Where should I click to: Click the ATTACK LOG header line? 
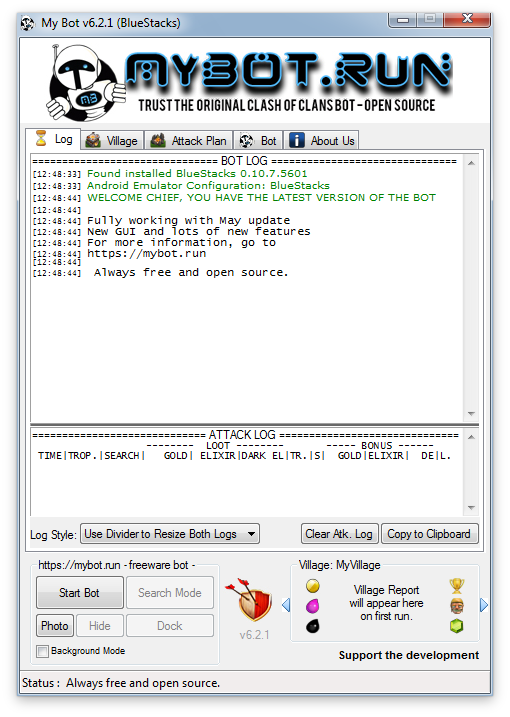(x=245, y=434)
